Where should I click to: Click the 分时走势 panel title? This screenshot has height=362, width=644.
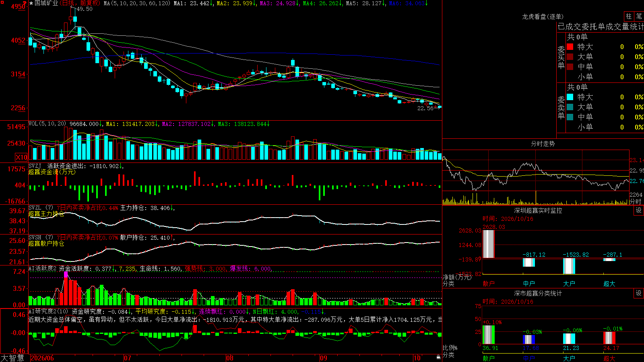pos(543,144)
